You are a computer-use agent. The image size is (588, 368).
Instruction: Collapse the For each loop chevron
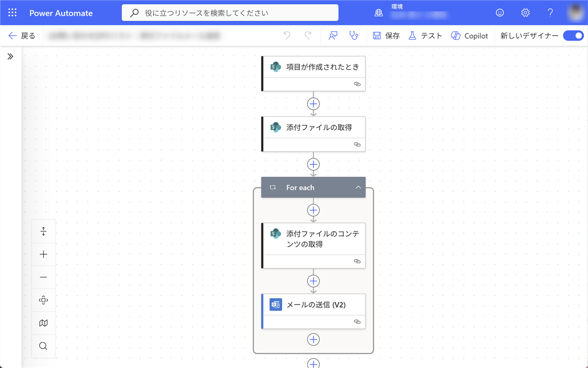pyautogui.click(x=358, y=187)
